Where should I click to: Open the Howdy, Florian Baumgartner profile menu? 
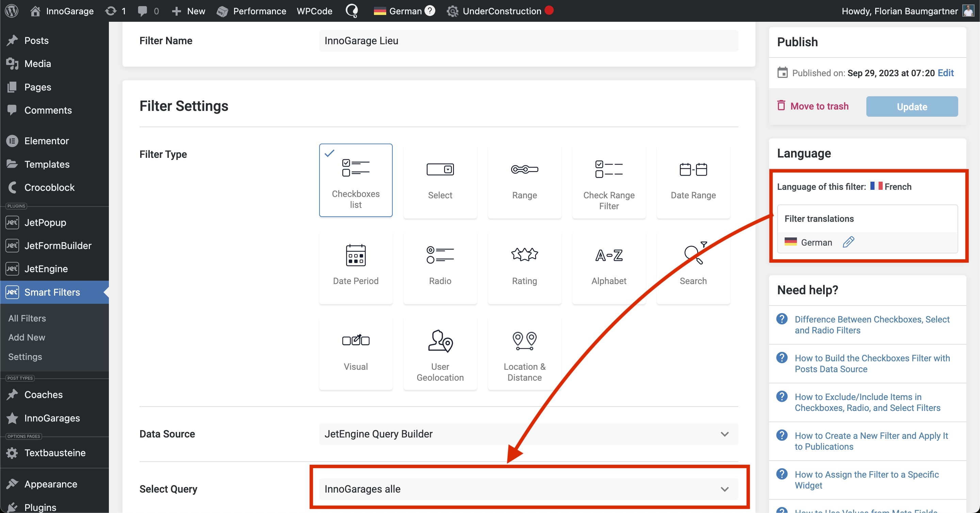[908, 11]
